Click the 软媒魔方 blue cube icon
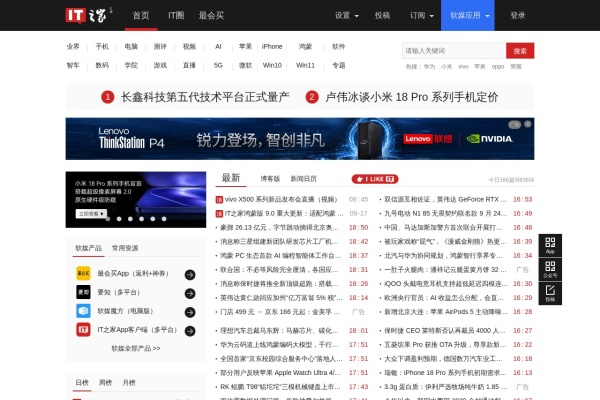600x400 pixels. coord(83,311)
